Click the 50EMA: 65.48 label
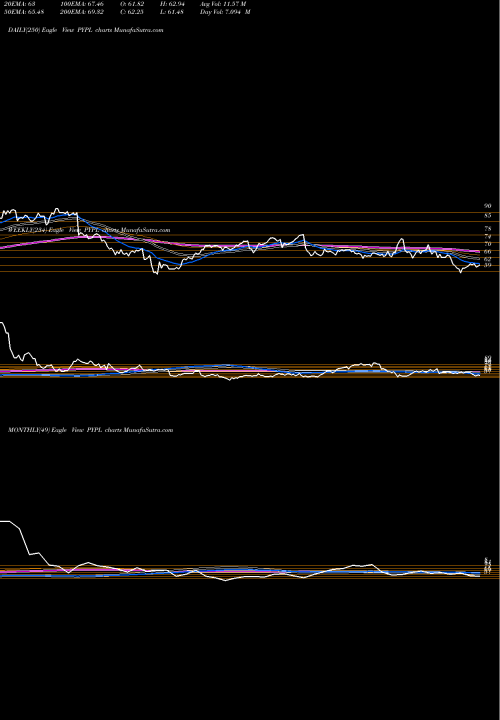Image resolution: width=500 pixels, height=720 pixels. click(x=24, y=12)
